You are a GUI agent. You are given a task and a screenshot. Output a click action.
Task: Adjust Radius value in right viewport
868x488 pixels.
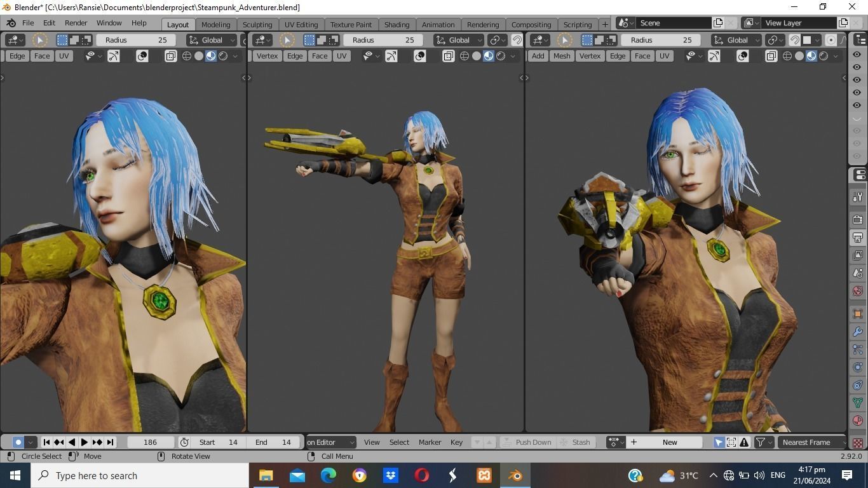(x=661, y=40)
